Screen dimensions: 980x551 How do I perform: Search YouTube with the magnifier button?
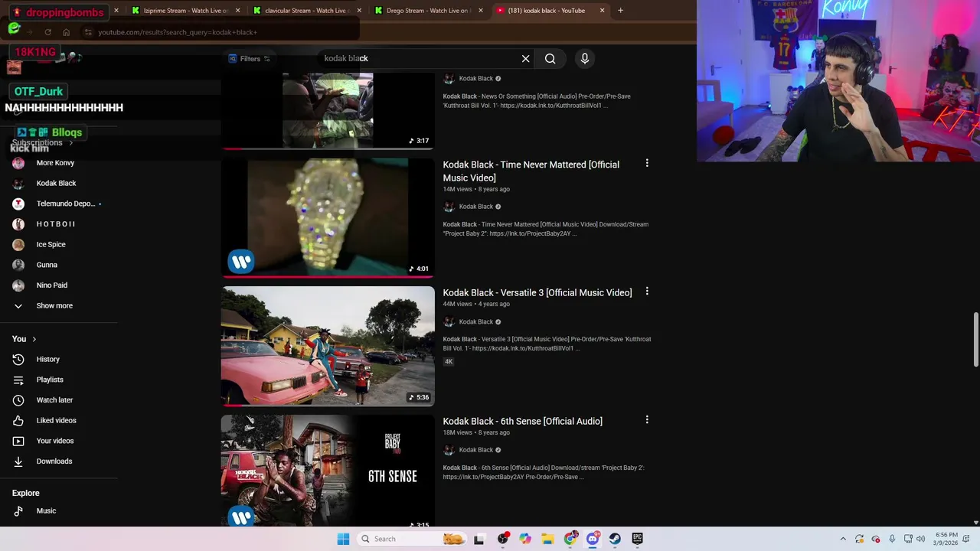coord(550,58)
